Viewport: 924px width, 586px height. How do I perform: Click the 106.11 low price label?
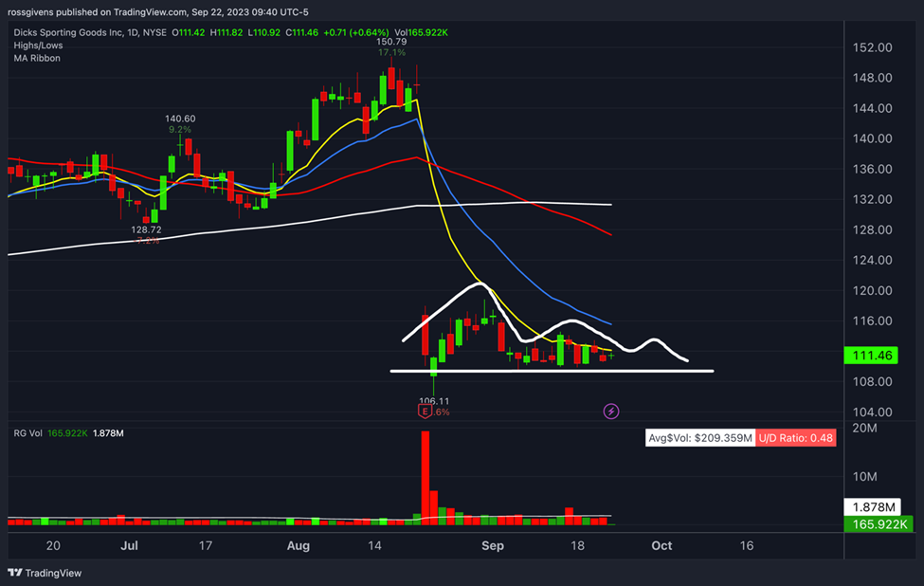tap(434, 401)
